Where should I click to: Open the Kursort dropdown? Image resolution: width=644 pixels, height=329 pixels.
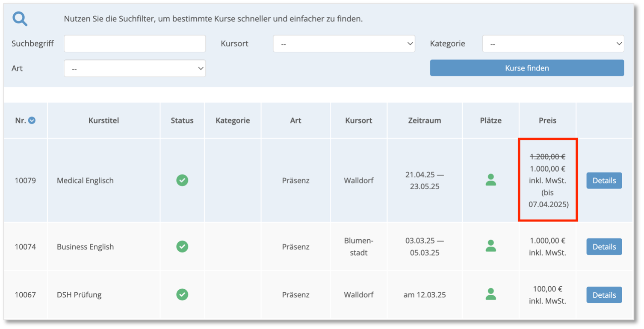344,44
